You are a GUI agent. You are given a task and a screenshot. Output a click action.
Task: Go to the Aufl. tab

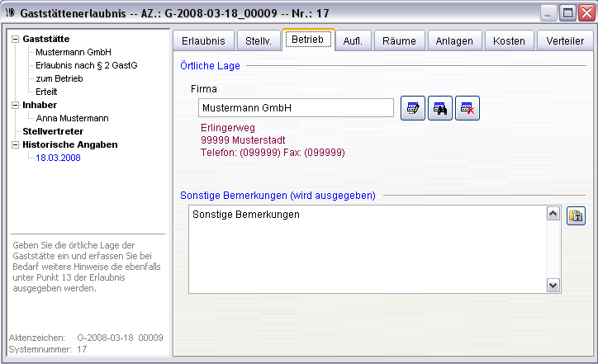tap(353, 40)
